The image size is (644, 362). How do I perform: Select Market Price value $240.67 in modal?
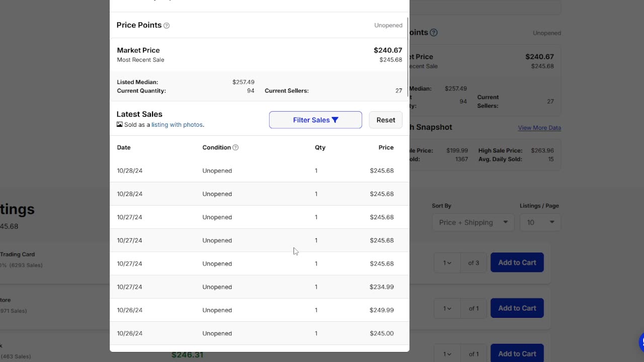tap(388, 50)
